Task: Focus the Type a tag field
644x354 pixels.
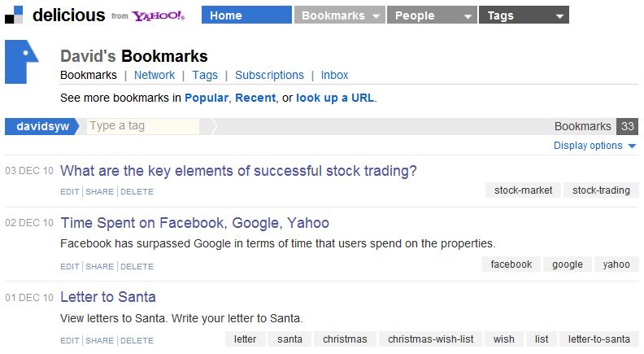Action: tap(143, 126)
